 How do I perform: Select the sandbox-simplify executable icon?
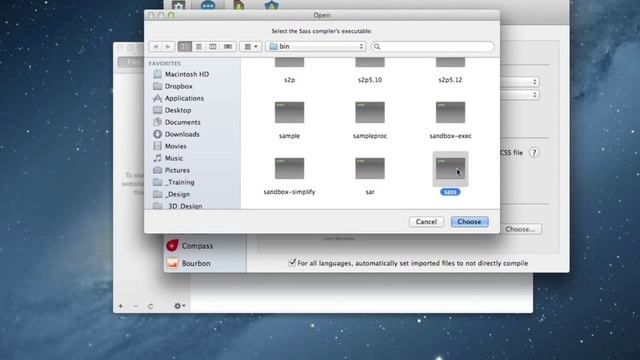pos(289,168)
